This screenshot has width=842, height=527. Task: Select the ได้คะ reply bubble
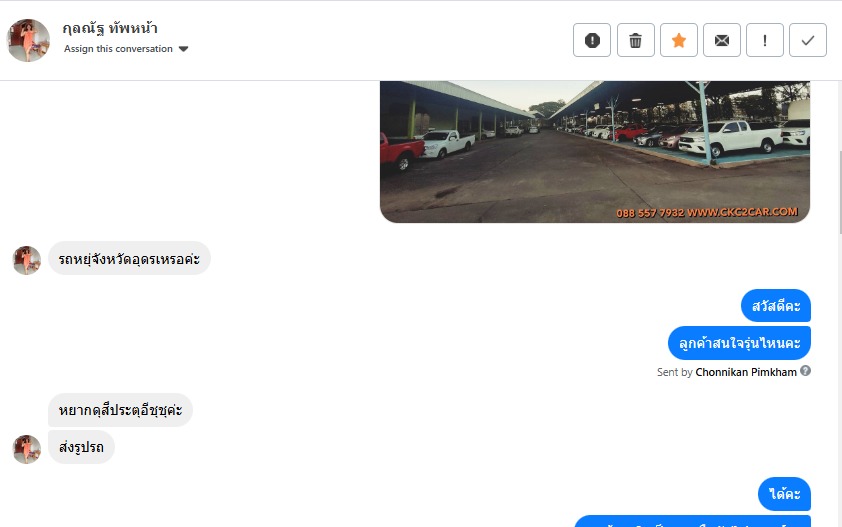tap(784, 494)
